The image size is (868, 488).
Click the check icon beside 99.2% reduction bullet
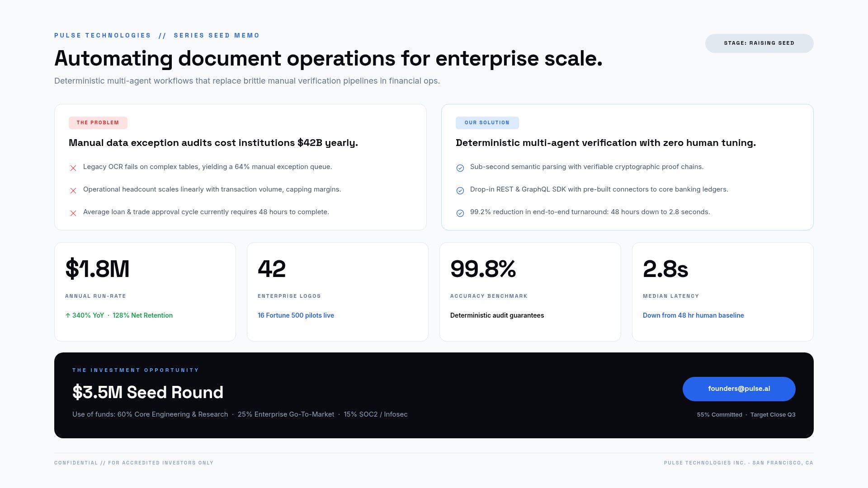(x=460, y=213)
